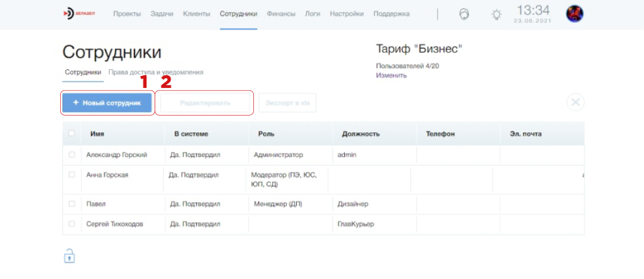The image size is (644, 279).
Task: Go to the Финансы section
Action: pos(281,14)
